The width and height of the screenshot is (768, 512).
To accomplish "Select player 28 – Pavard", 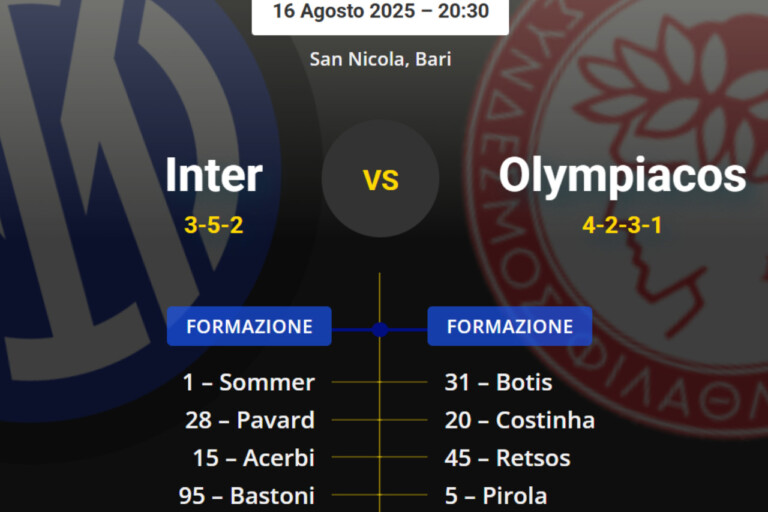I will tap(249, 420).
